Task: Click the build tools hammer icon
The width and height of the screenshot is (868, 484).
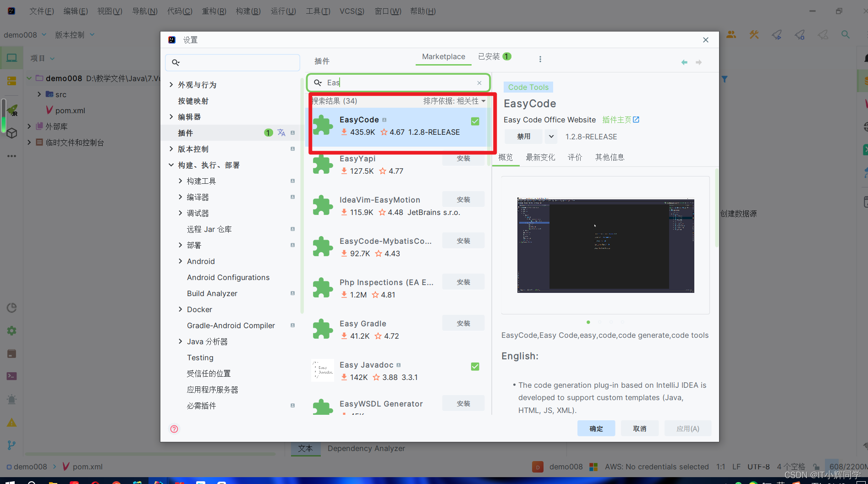Action: 754,34
